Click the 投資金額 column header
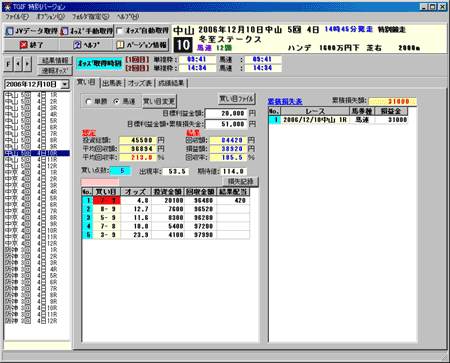 tap(168, 192)
